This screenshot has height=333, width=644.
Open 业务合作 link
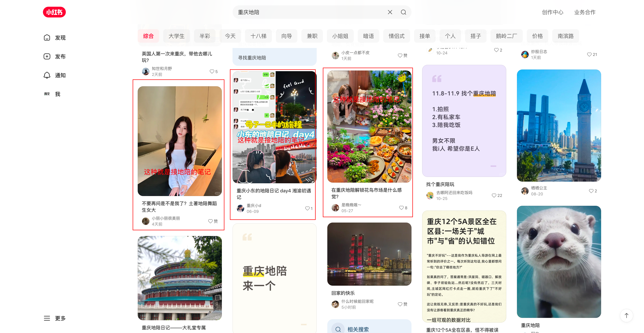(x=585, y=12)
